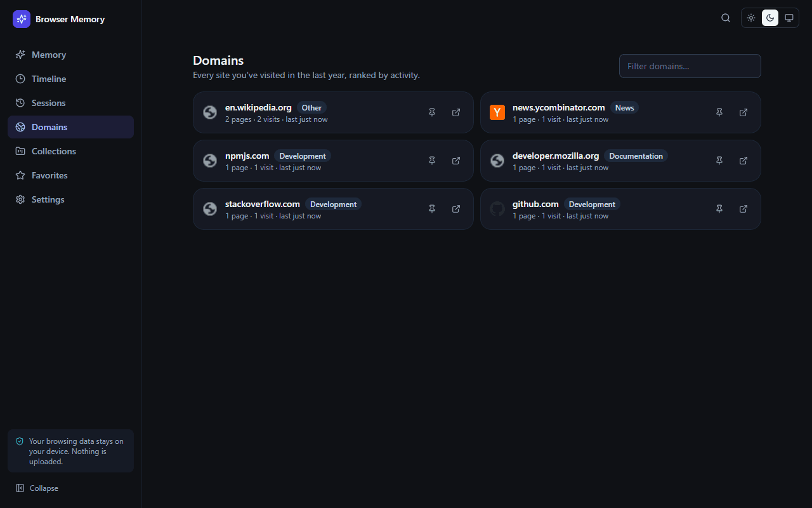
Task: Choose system theme monitor icon
Action: pos(789,18)
